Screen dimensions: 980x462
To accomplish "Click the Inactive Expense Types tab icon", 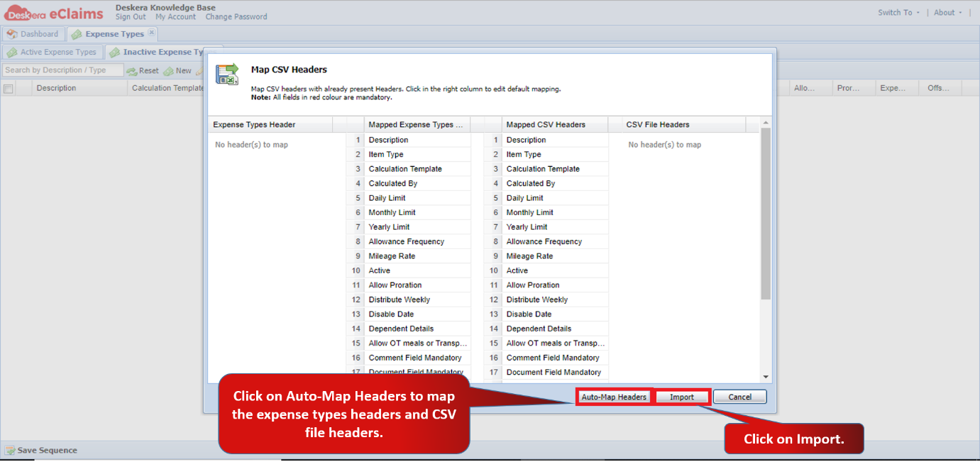I will tap(114, 53).
